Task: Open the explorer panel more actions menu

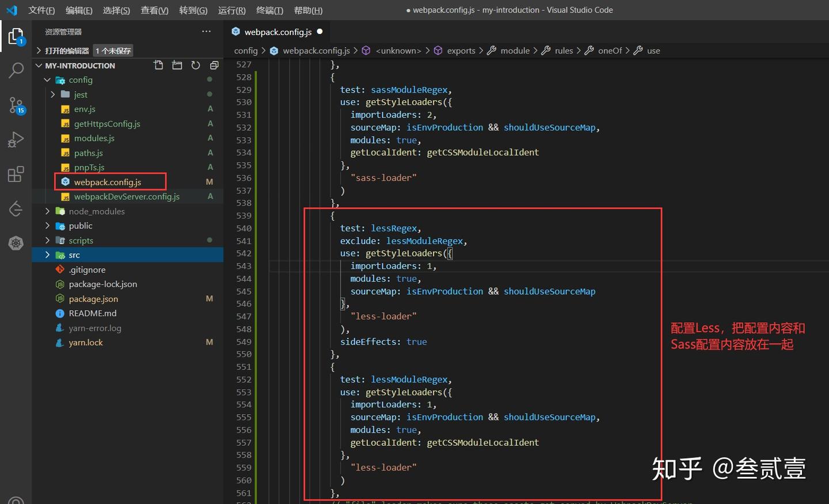Action: 206,32
